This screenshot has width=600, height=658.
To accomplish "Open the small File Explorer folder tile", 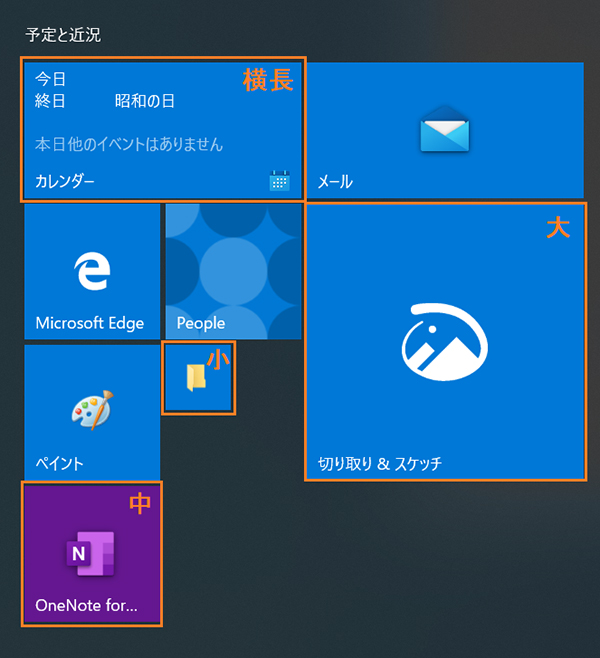I will click(x=198, y=378).
